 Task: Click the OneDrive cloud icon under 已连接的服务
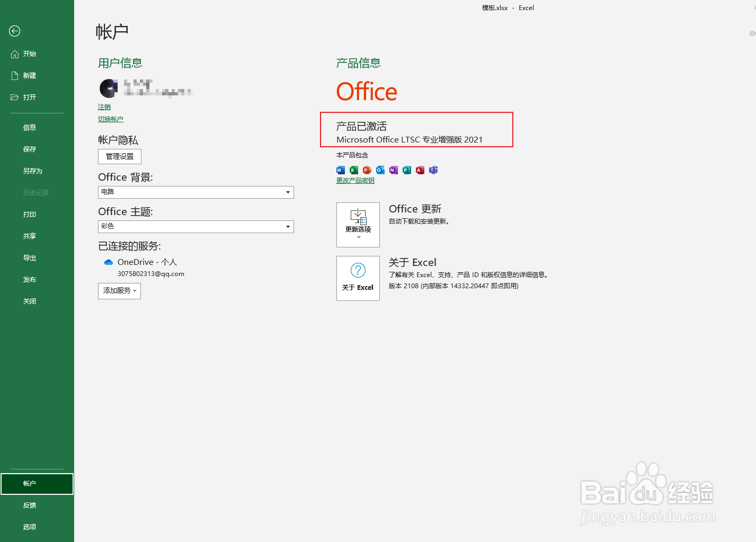[109, 262]
